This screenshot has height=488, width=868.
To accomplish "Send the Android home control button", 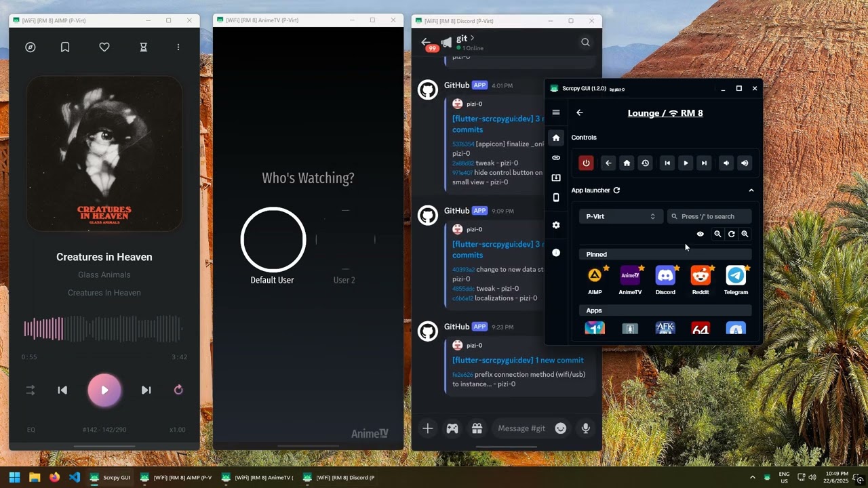I will pyautogui.click(x=627, y=163).
